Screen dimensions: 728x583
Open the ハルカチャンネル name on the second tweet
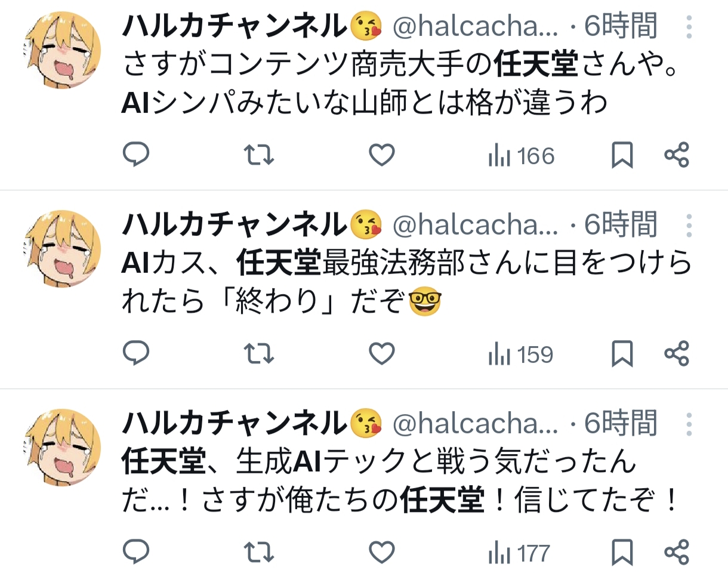(235, 225)
